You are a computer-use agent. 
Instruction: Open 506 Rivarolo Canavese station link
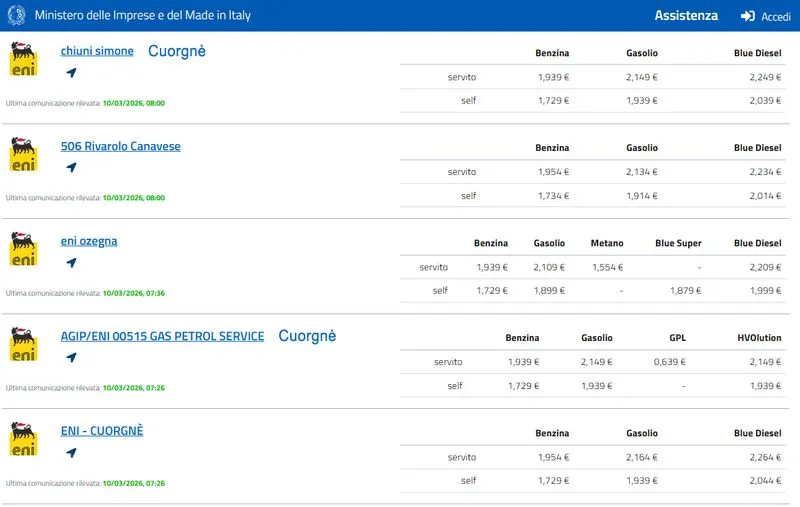tap(120, 146)
